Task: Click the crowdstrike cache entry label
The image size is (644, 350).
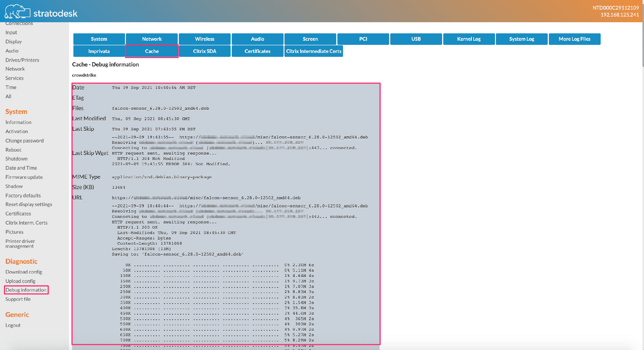Action: point(84,75)
